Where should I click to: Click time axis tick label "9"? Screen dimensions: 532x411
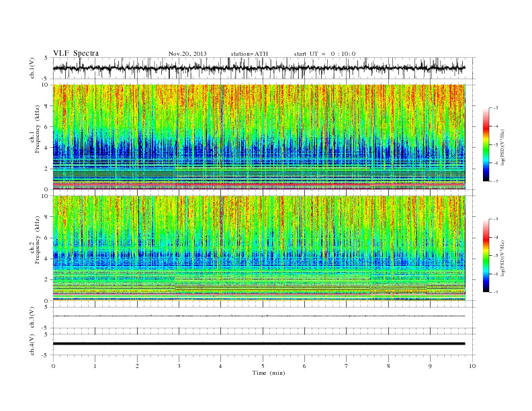(x=430, y=366)
